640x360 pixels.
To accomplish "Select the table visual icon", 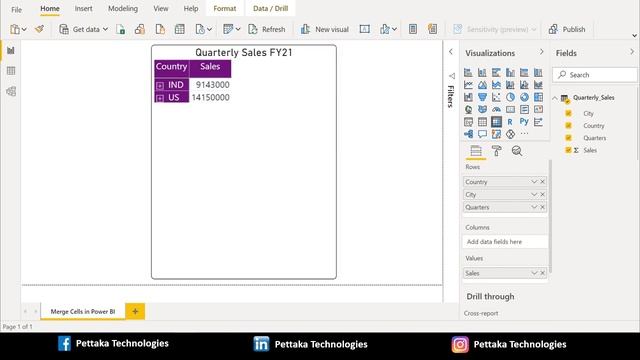I will click(482, 122).
